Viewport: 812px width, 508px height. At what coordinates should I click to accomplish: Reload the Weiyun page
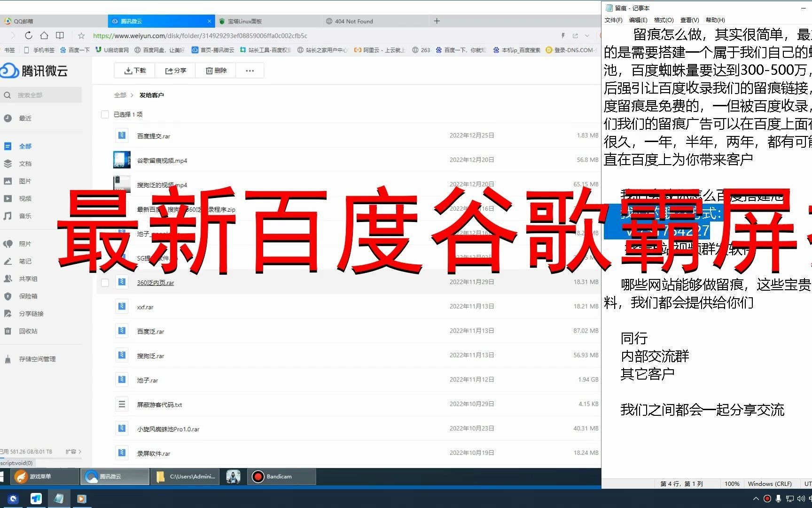(x=29, y=35)
